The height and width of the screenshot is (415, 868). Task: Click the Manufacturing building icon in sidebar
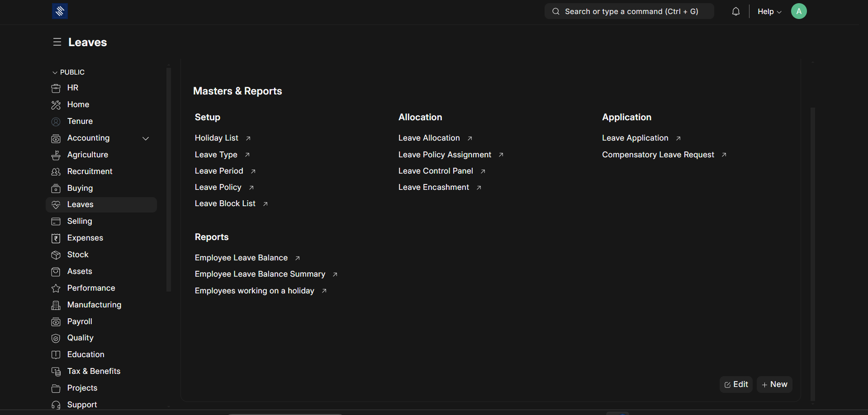(x=56, y=305)
